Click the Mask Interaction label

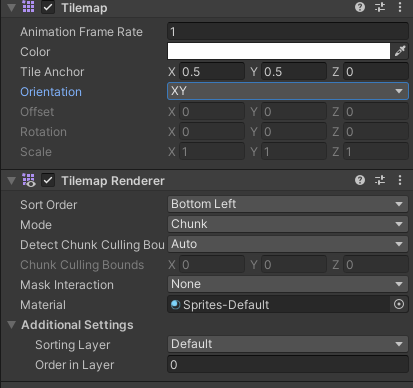click(67, 285)
